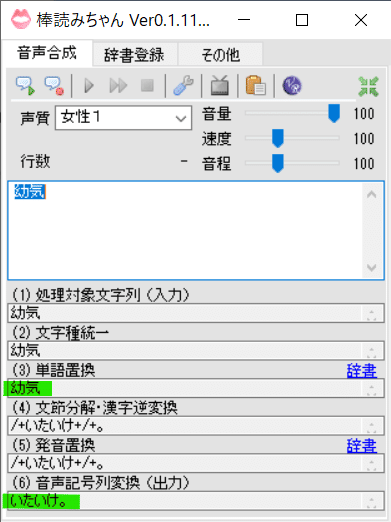The image size is (391, 522).
Task: Click the green collapse arrows icon
Action: click(x=368, y=87)
